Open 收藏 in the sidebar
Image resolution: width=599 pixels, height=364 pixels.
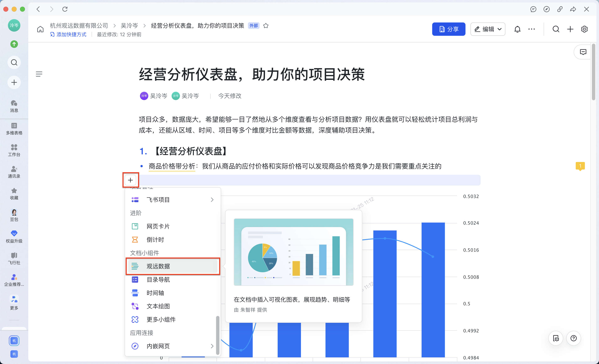[x=14, y=194]
